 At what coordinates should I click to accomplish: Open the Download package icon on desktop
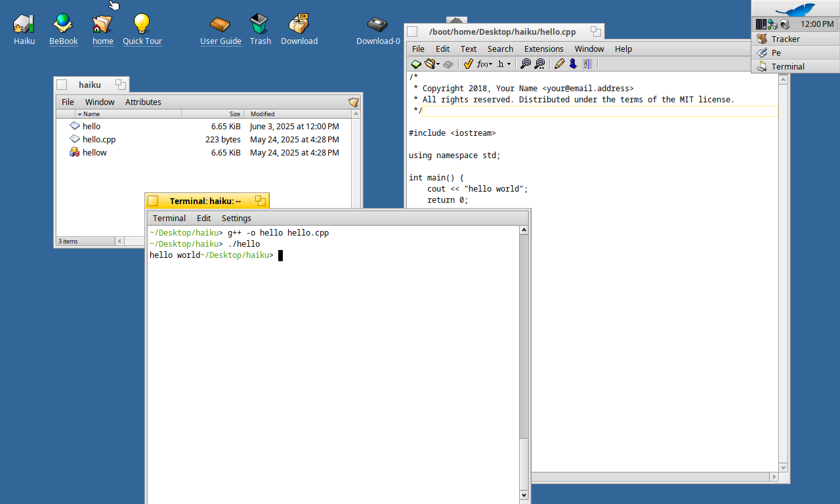pos(299,24)
